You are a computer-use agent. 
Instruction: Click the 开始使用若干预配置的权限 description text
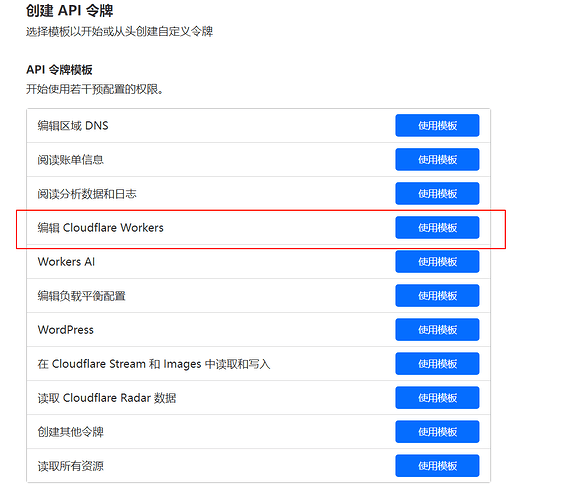95,89
